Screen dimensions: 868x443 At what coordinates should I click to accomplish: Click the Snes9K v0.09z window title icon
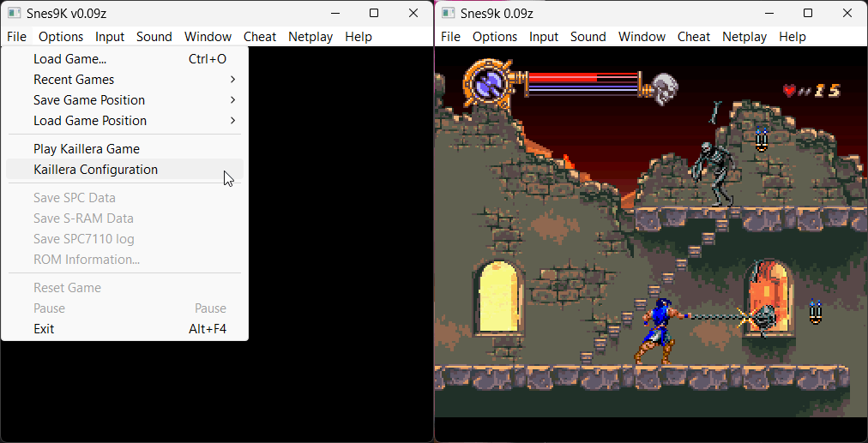pos(15,13)
